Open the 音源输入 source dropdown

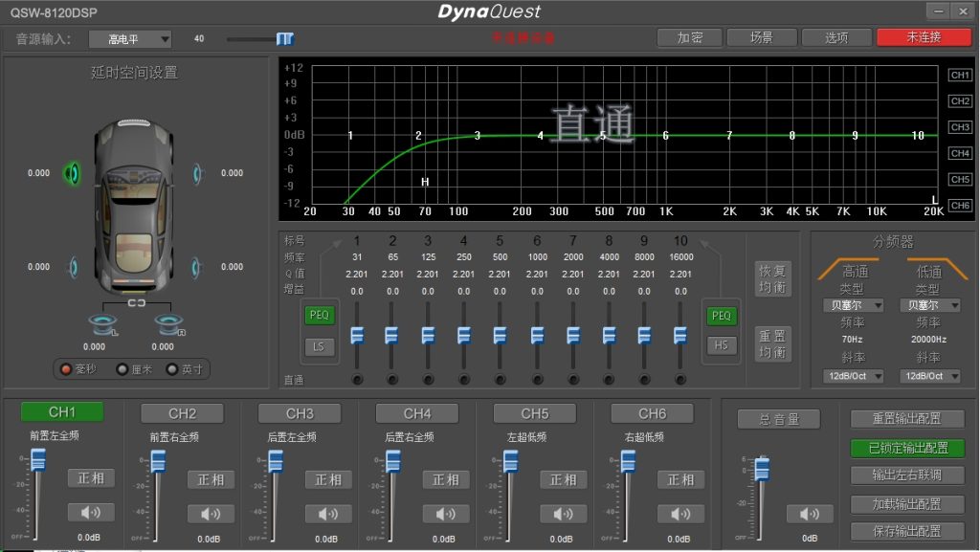point(130,39)
